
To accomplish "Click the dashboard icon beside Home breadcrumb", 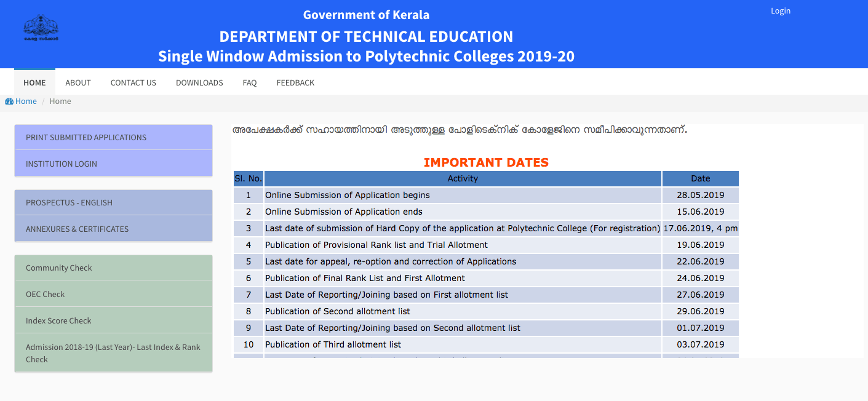I will click(9, 101).
